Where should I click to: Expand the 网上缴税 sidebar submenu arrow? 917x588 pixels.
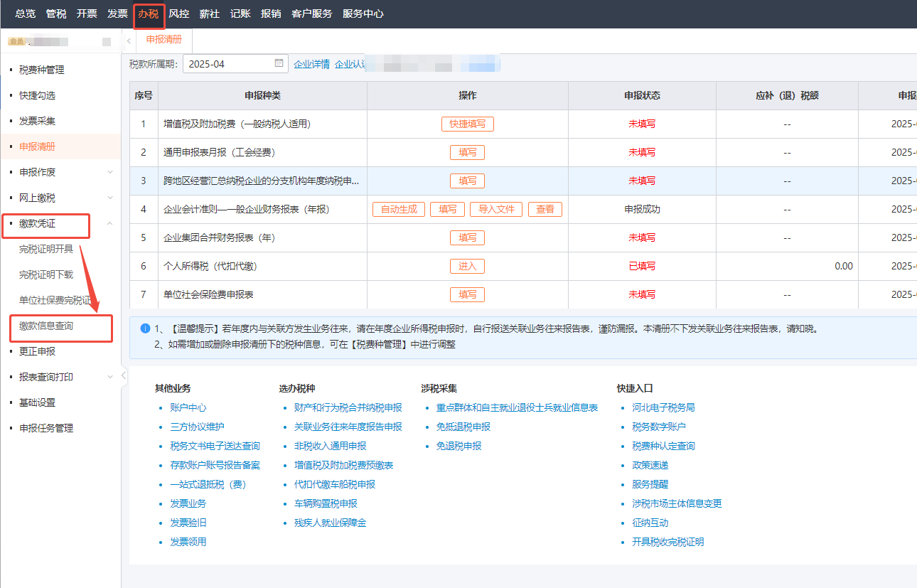(x=110, y=198)
